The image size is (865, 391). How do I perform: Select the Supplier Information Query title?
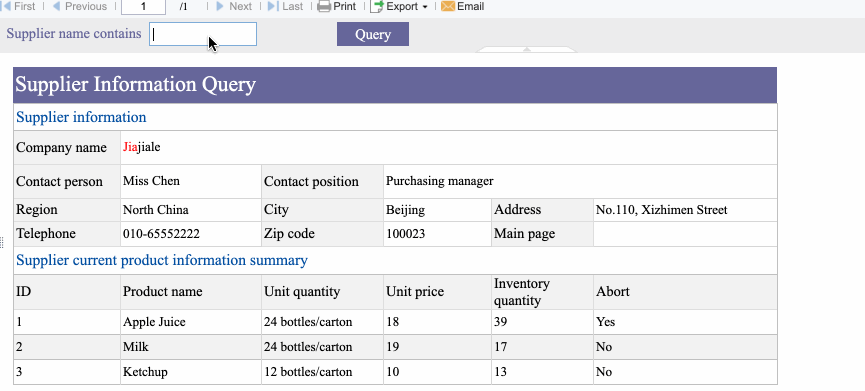click(x=136, y=84)
